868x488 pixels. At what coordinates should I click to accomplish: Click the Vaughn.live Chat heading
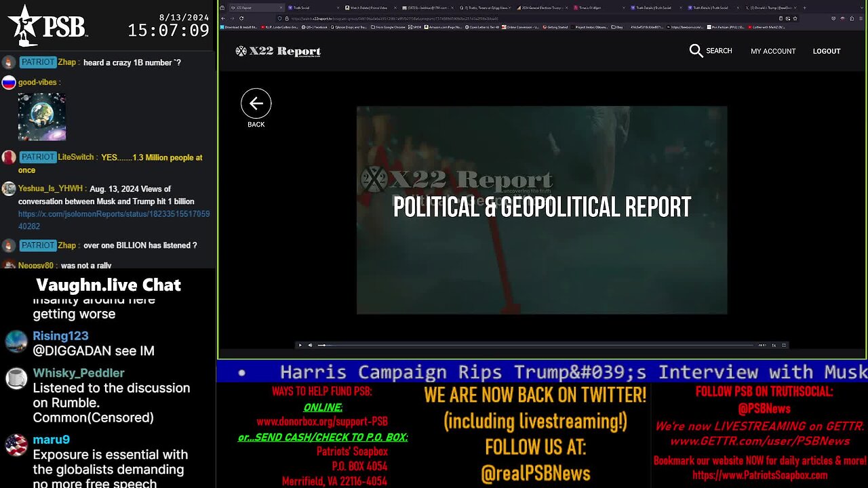pos(108,285)
